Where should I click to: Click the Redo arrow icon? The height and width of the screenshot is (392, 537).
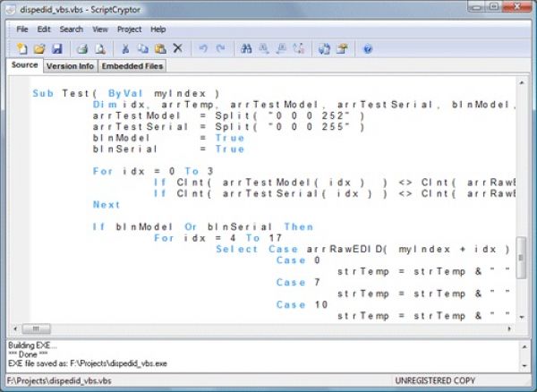(220, 49)
